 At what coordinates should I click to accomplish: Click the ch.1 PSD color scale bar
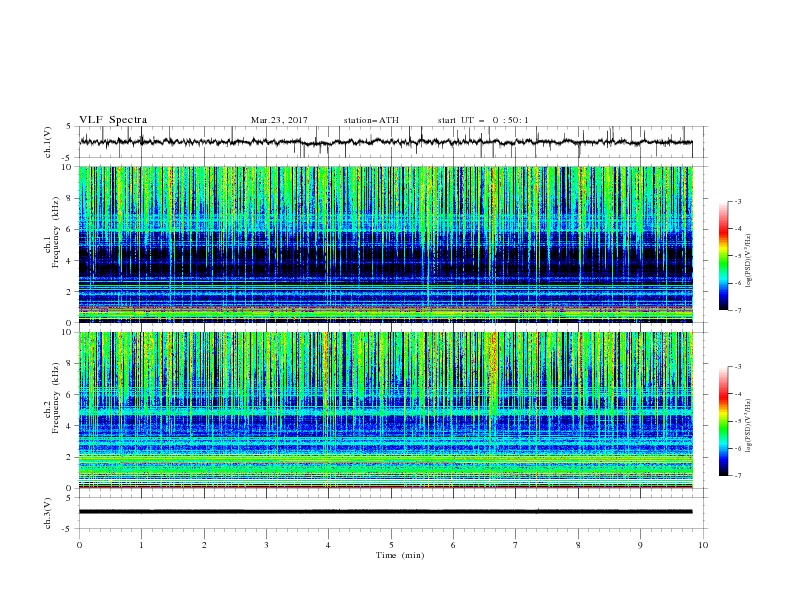pos(724,256)
